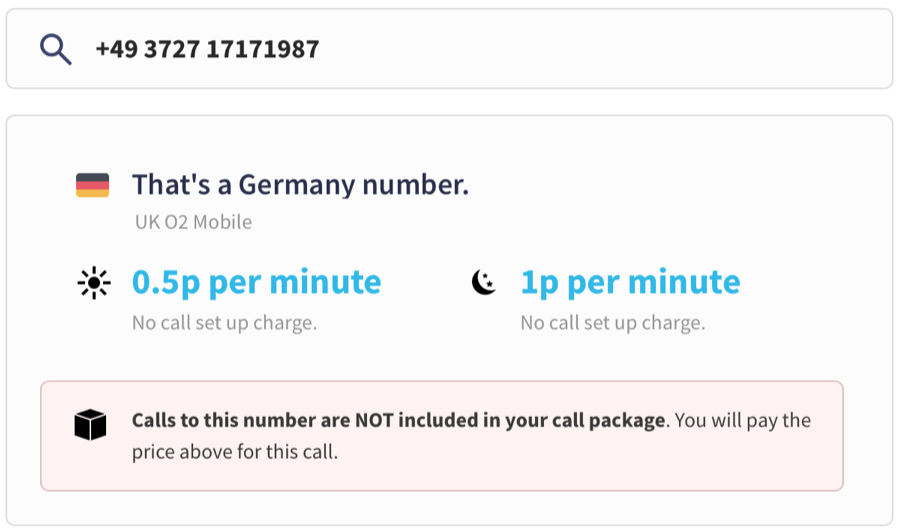Click 'price above for this call' line
900x532 pixels.
coord(235,452)
